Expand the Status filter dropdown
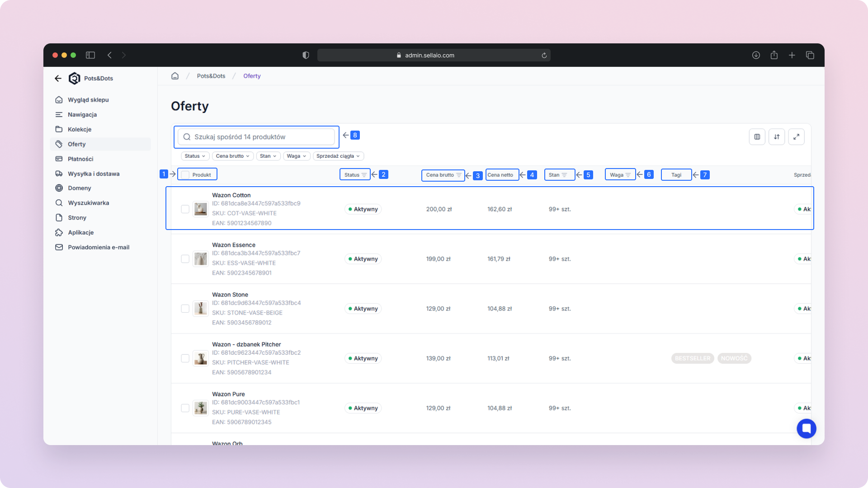 coord(195,156)
